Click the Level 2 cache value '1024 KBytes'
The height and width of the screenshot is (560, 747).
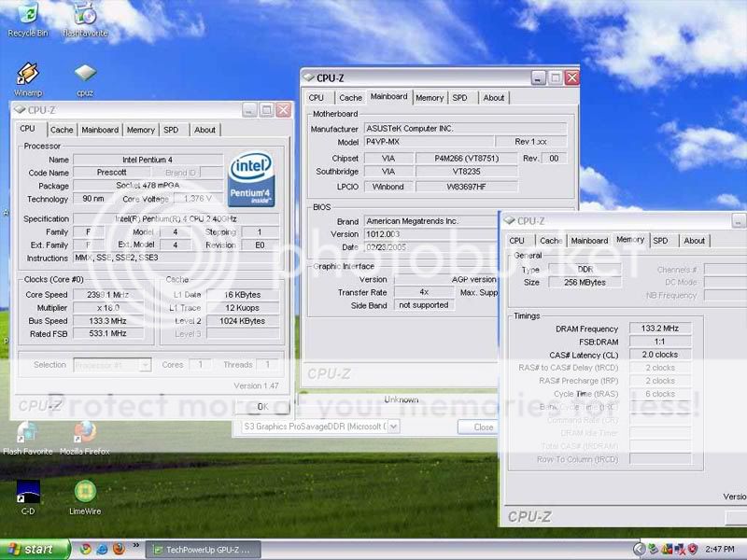point(243,321)
